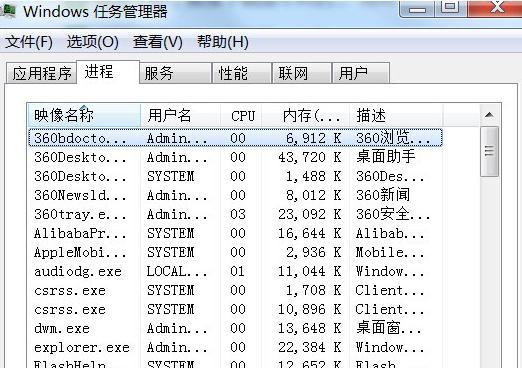Maximize the Task Manager window
522x368 pixels.
450,8
